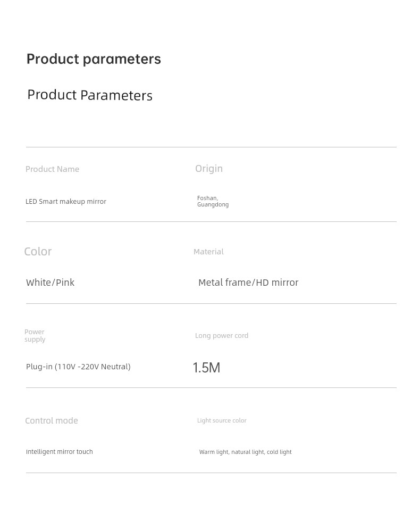The width and height of the screenshot is (420, 513).
Task: Click 'Metal frame/HD mirror' text
Action: click(x=248, y=283)
